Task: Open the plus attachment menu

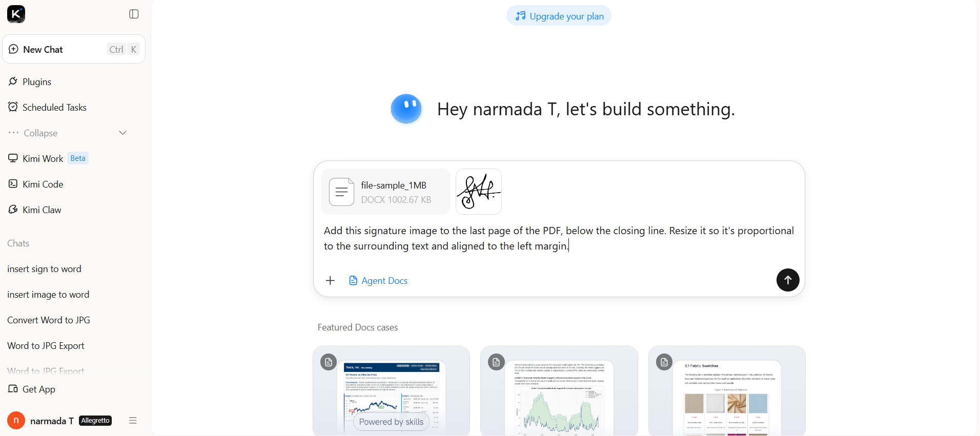Action: (x=330, y=280)
